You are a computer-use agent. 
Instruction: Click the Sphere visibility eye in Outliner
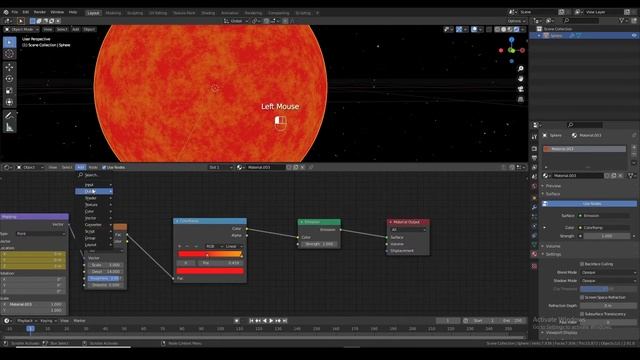[x=634, y=36]
